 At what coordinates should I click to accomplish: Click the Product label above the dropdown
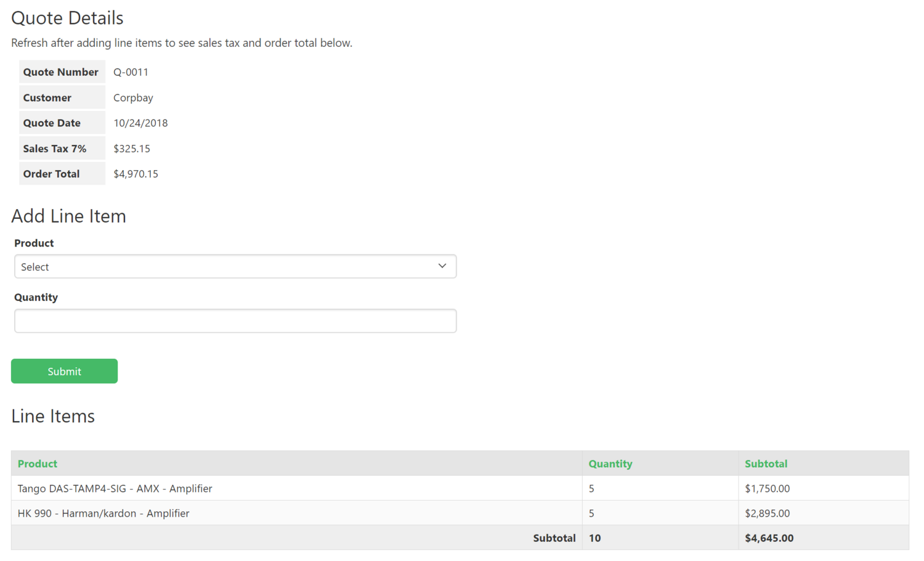(34, 243)
